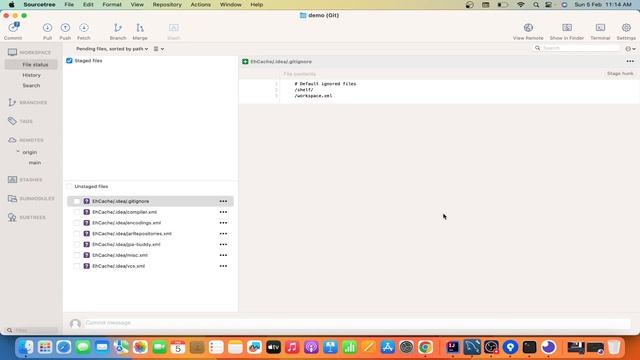Click the Fetch toolbar icon
Screen dimensions: 640x360
click(84, 28)
